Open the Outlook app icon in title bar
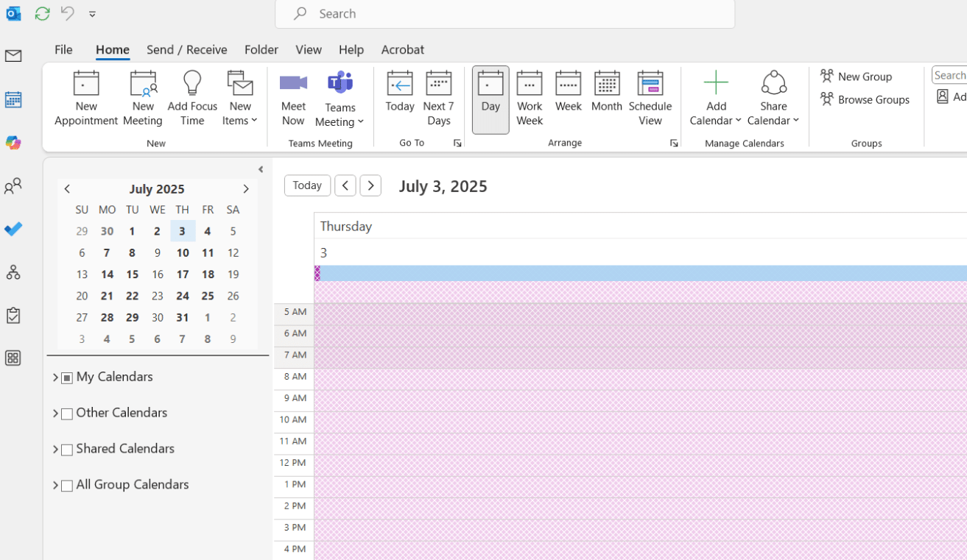 tap(13, 13)
